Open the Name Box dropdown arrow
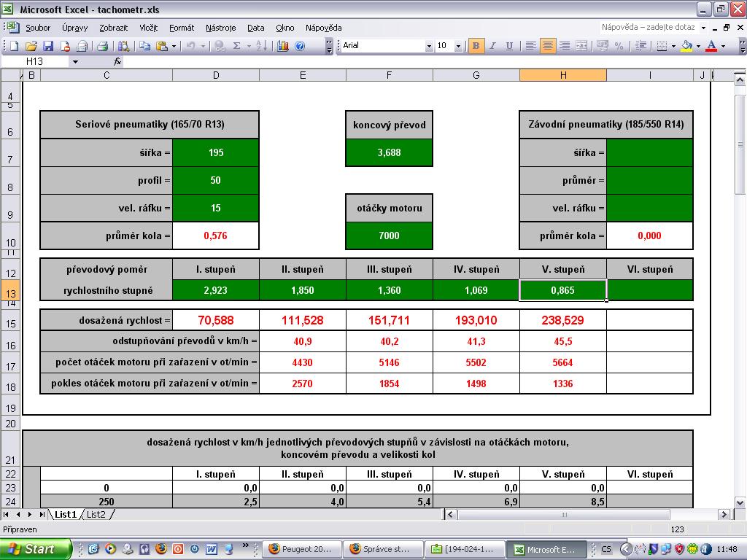 [x=74, y=62]
